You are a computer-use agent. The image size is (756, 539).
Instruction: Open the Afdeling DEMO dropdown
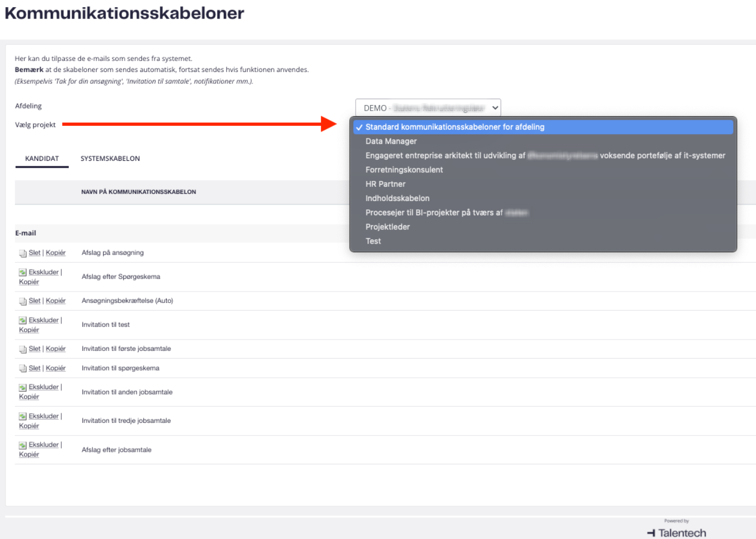(428, 108)
